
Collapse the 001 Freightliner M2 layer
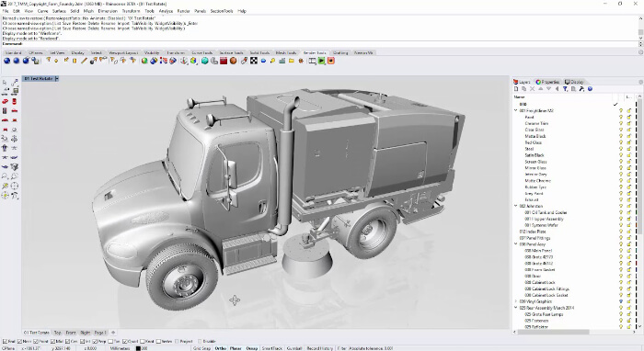point(516,110)
